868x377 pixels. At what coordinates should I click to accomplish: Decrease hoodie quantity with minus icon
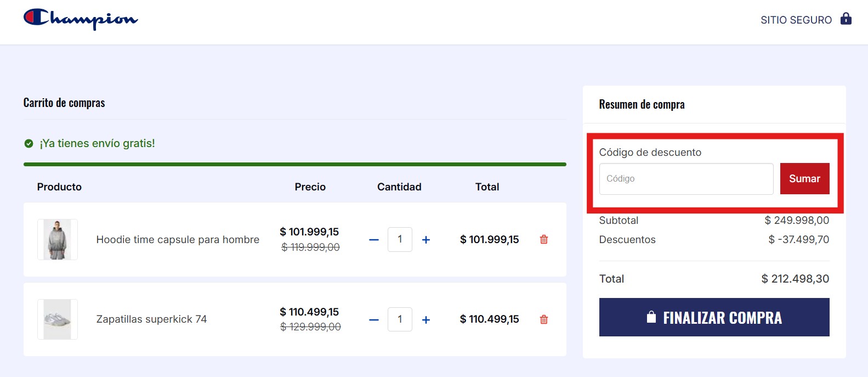[x=374, y=240]
